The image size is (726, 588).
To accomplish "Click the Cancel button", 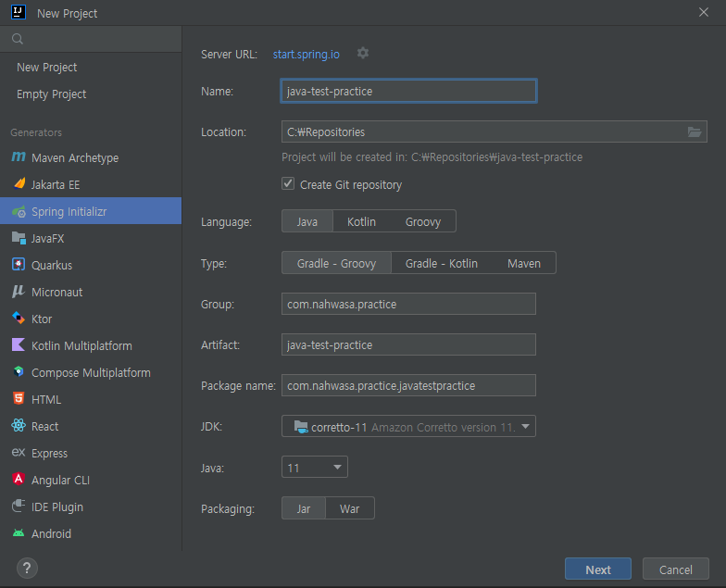I will click(676, 569).
